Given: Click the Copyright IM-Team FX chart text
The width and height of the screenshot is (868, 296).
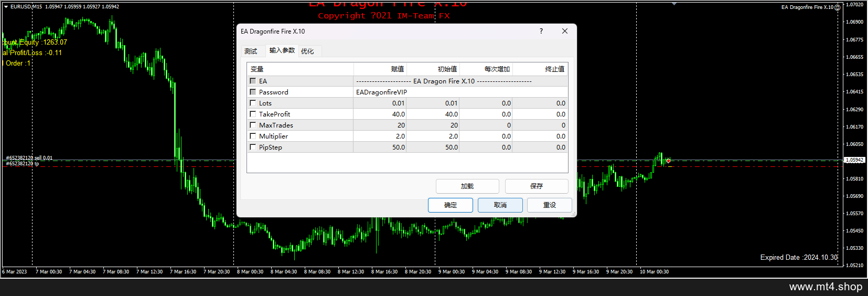Looking at the screenshot, I should (x=384, y=16).
